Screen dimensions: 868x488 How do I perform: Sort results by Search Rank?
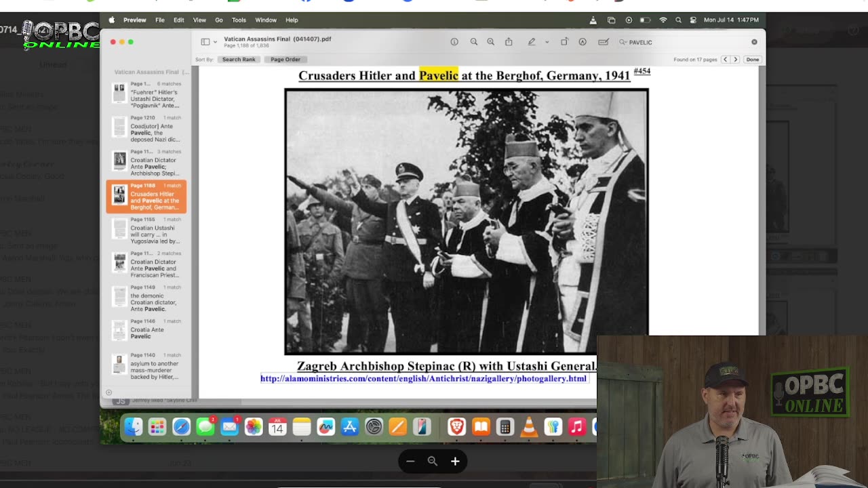(239, 60)
